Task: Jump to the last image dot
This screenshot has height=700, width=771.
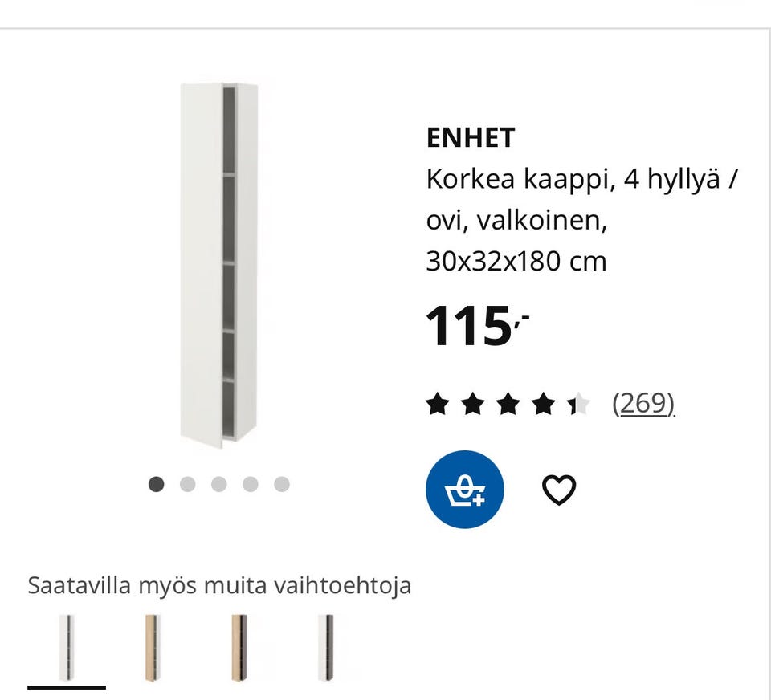Action: pyautogui.click(x=279, y=484)
